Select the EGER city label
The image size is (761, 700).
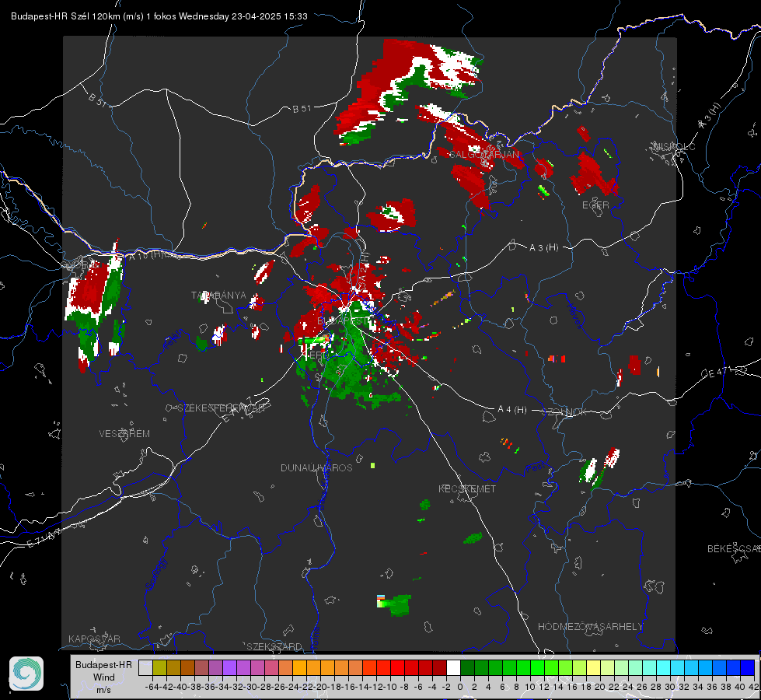click(595, 205)
